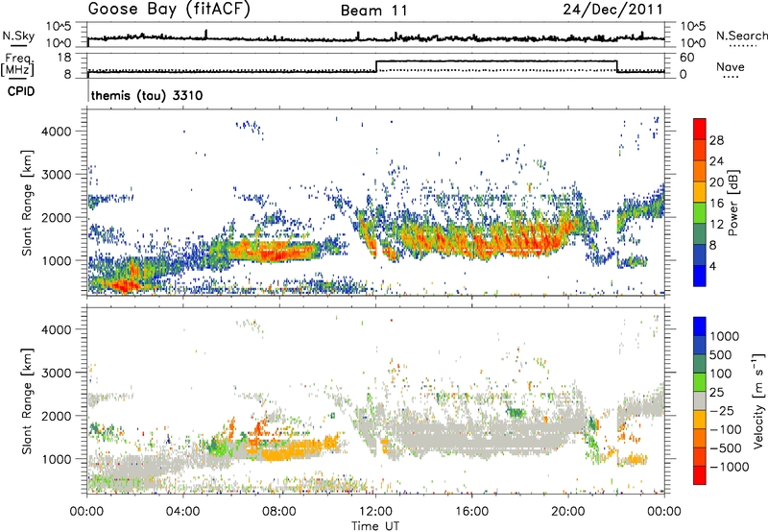This screenshot has height=532, width=768.
Task: Click the "themis (tau) 3310" CPID text
Action: 147,95
